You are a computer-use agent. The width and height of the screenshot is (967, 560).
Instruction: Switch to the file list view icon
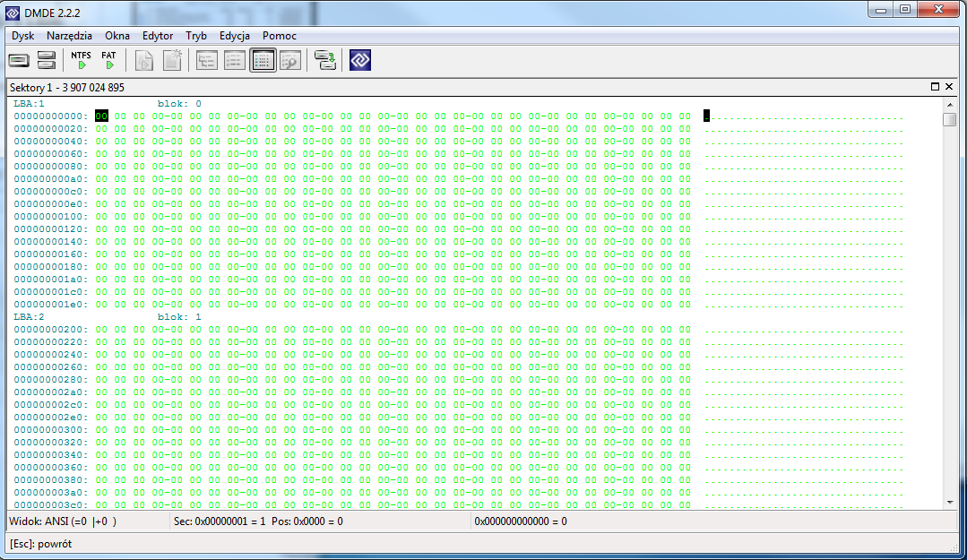(x=234, y=60)
